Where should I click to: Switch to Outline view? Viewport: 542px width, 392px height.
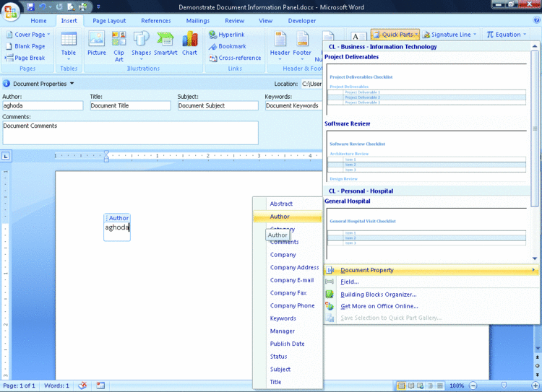pyautogui.click(x=430, y=386)
